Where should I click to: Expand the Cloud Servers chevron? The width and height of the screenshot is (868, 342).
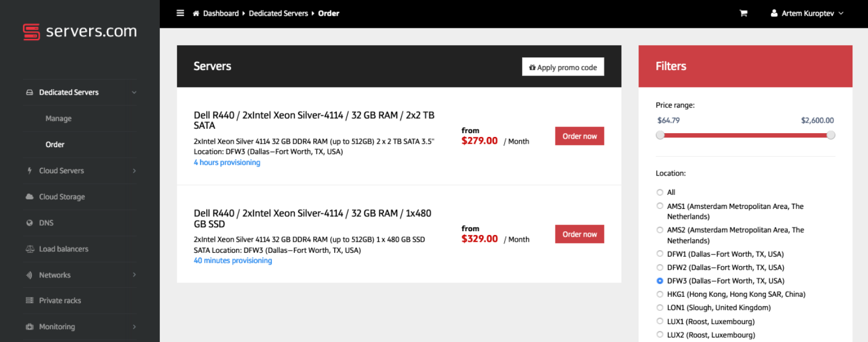pos(134,170)
